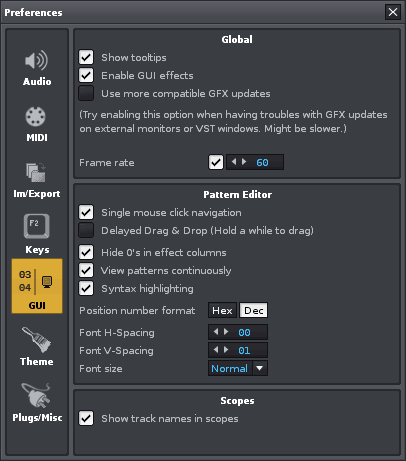Disable the Show tooltips checkbox
406x461 pixels.
pyautogui.click(x=86, y=57)
